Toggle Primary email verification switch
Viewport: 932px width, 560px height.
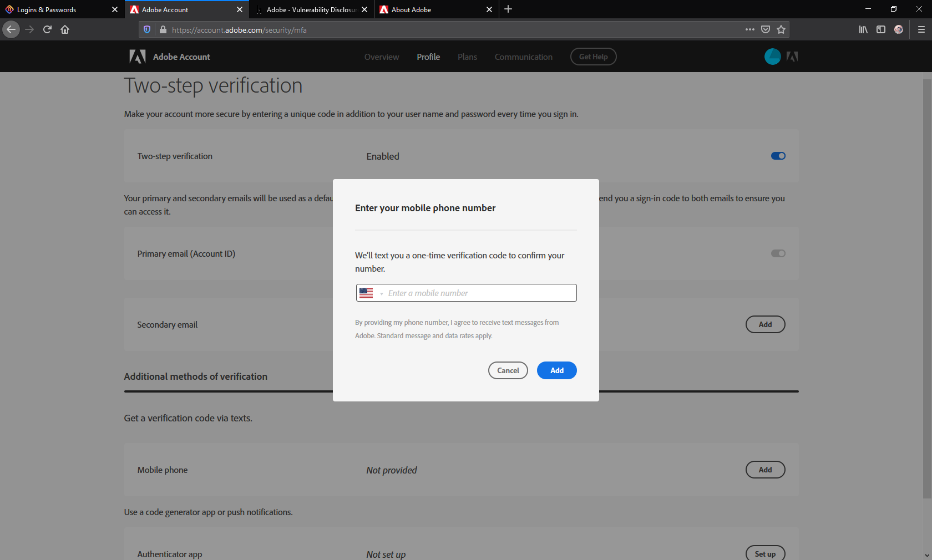[x=778, y=253]
